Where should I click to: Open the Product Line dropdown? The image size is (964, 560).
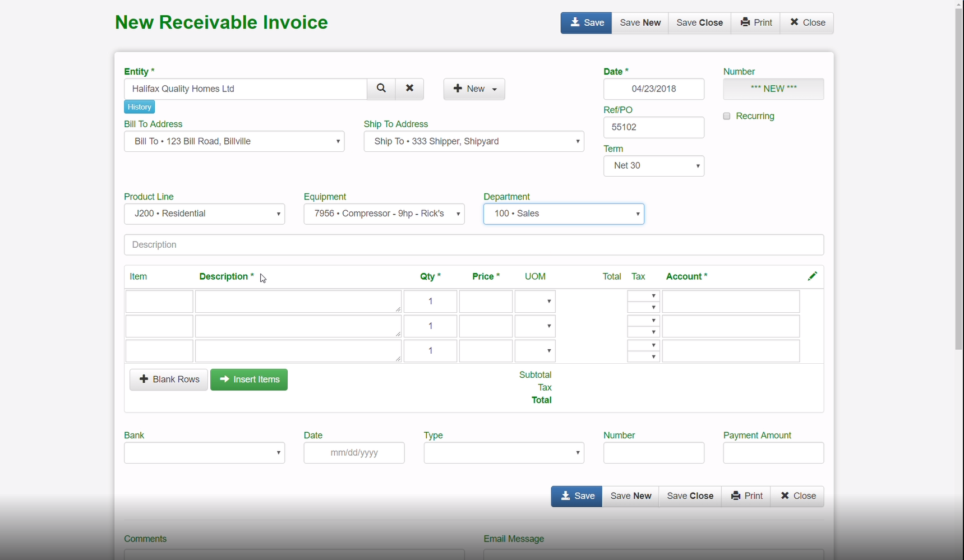(205, 214)
